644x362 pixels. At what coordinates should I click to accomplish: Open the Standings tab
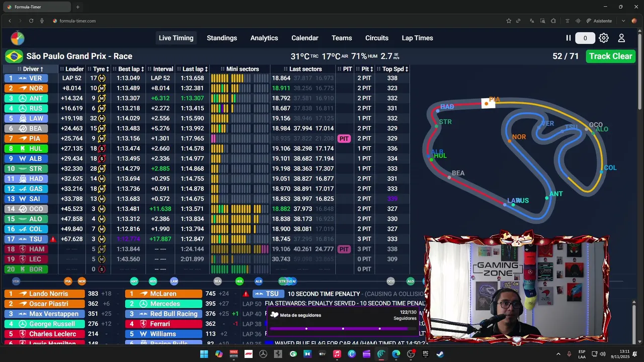[222, 38]
